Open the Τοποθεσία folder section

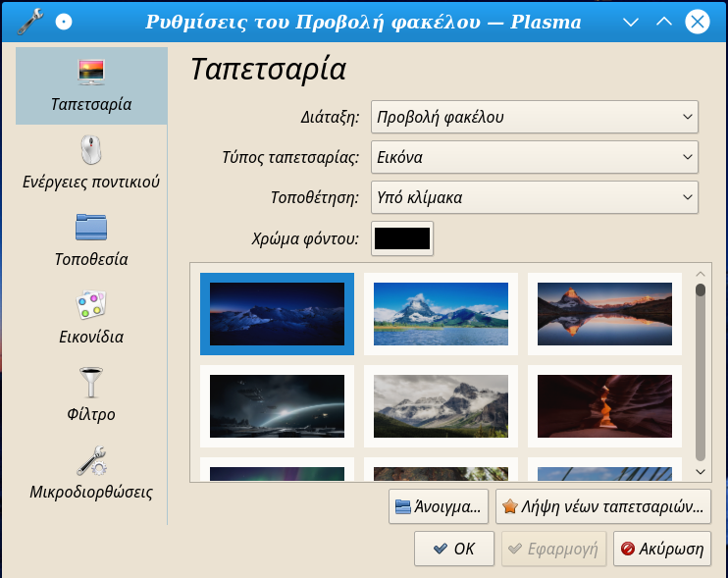91,240
